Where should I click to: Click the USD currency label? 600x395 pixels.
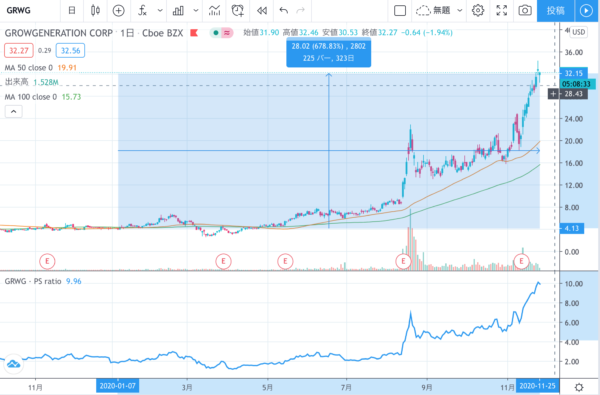578,32
